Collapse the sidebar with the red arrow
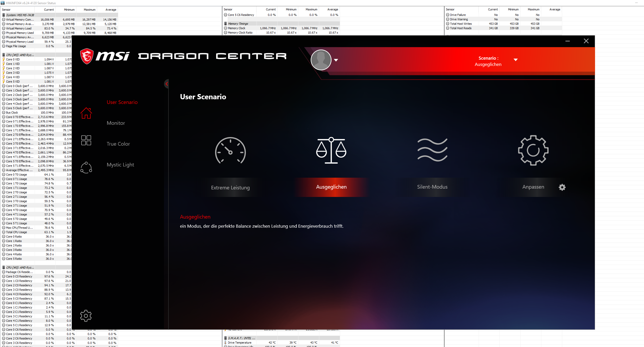 (167, 84)
